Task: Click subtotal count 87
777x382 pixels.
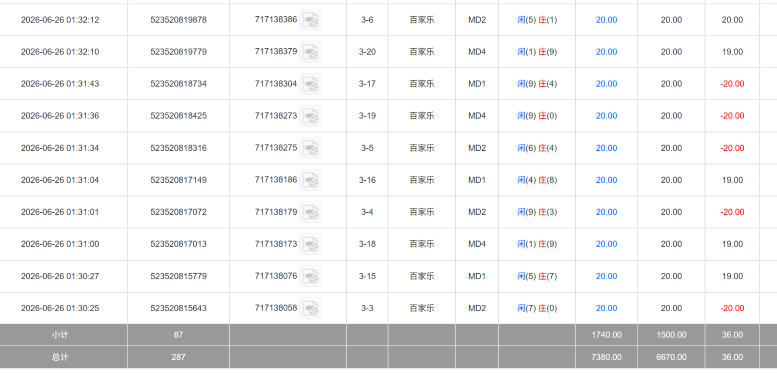Action: click(x=178, y=335)
